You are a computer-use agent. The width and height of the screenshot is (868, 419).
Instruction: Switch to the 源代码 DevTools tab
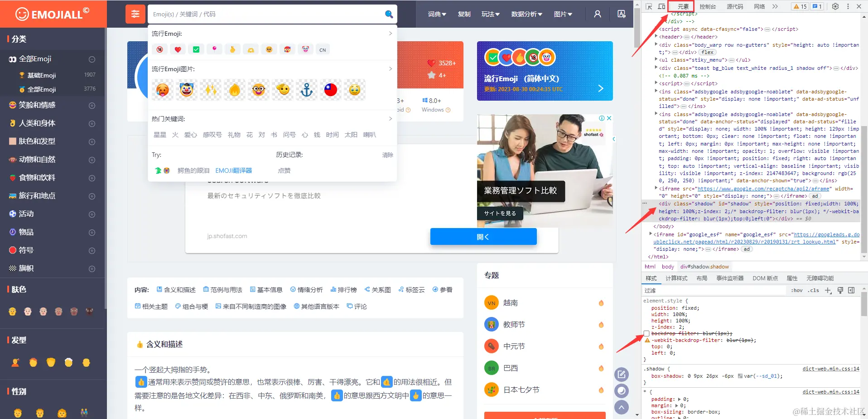click(x=735, y=6)
